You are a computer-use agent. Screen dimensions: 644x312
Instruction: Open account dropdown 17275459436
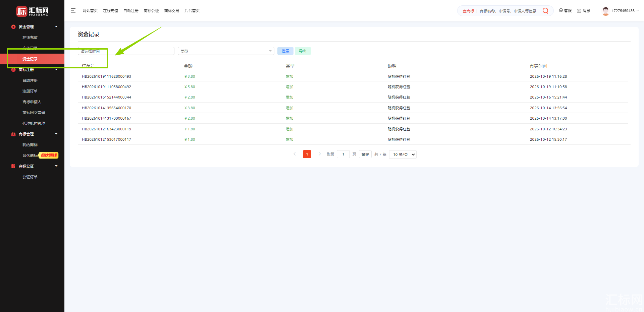625,11
